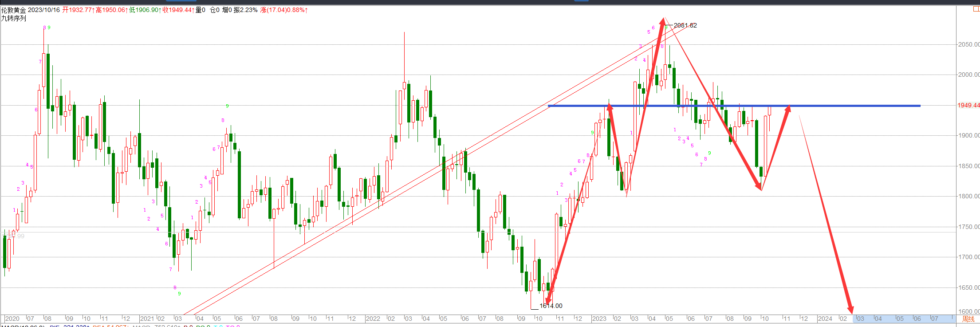Click the 1700.00 price axis label
The height and width of the screenshot is (327, 980).
(x=968, y=257)
